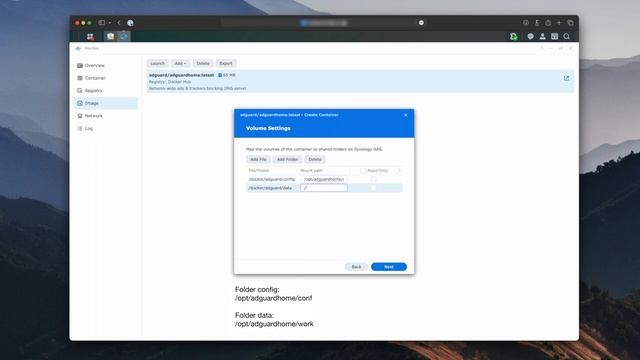Open a new Safari tab with plus

click(x=559, y=23)
